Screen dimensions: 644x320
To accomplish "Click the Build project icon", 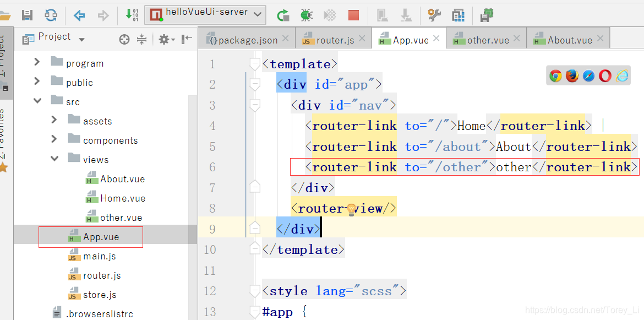I will [132, 15].
